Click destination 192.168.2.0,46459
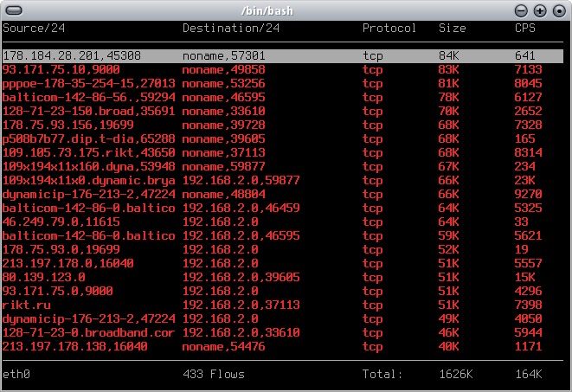The height and width of the screenshot is (392, 572). click(x=241, y=209)
